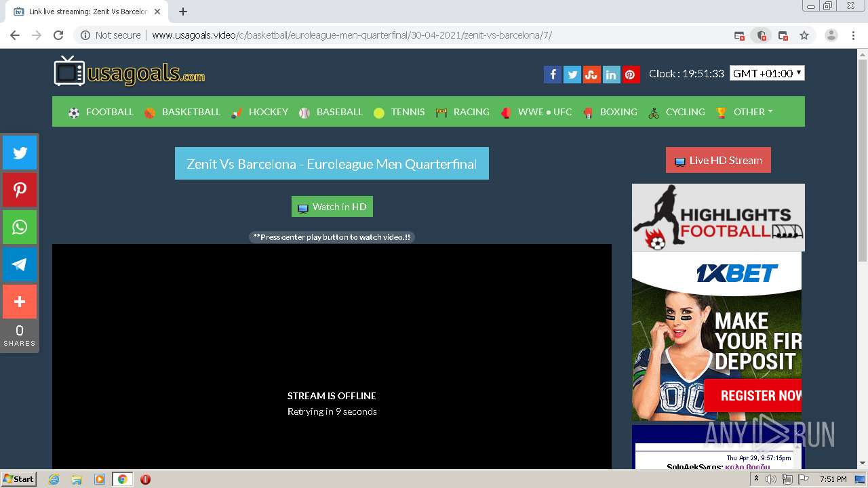Click Zenit Vs Barcelona title banner
Image resolution: width=868 pixels, height=488 pixels.
tap(332, 164)
